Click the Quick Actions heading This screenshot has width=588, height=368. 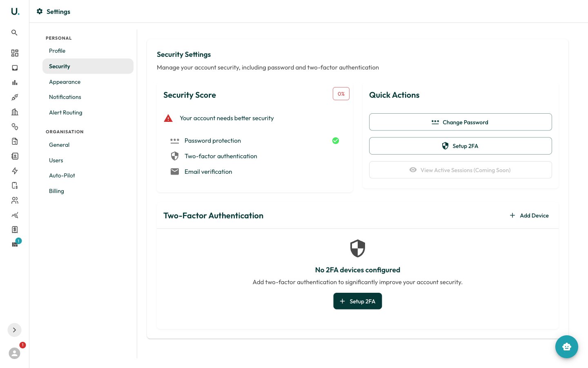[x=394, y=95]
